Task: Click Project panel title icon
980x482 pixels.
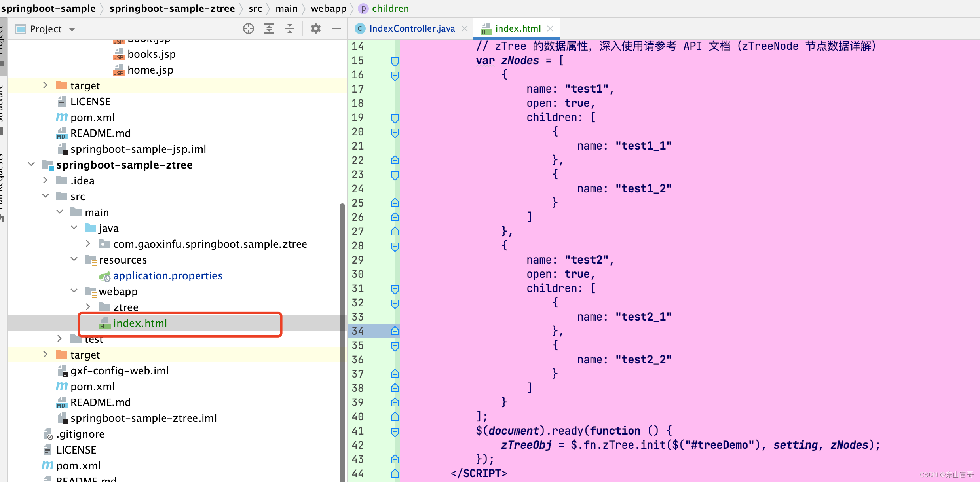Action: [21, 29]
